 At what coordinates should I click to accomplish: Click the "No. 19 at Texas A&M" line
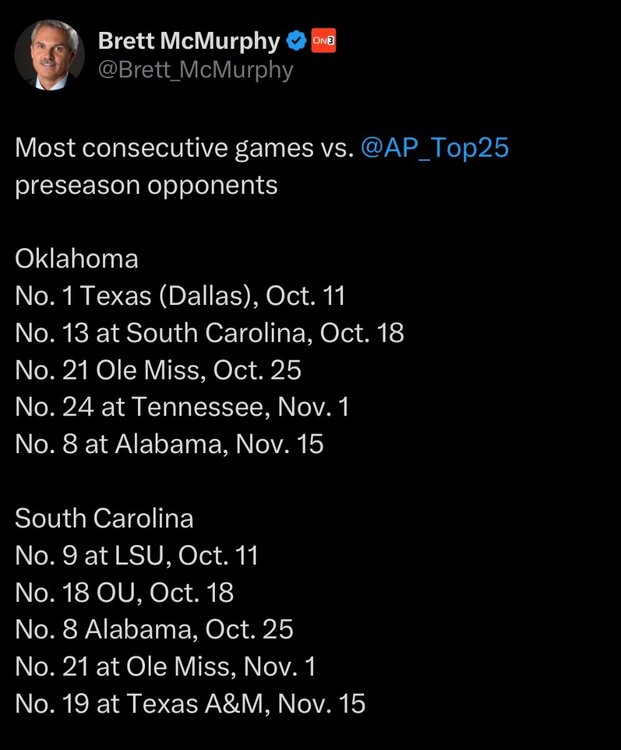point(191,703)
